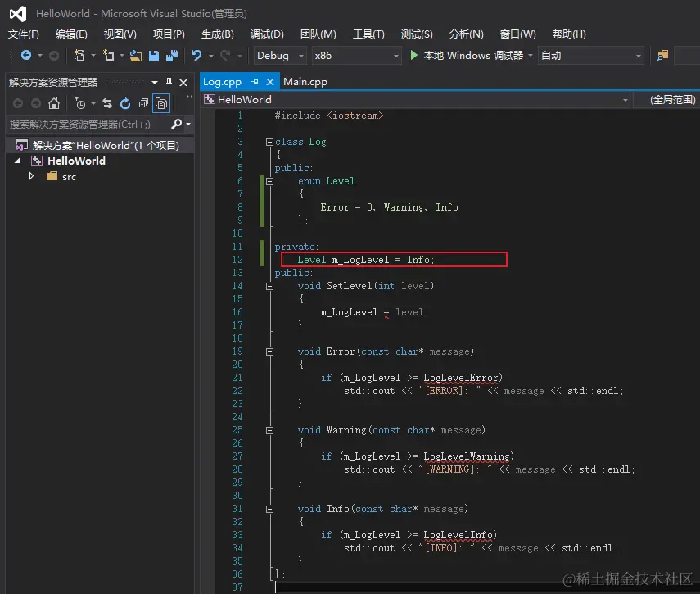The height and width of the screenshot is (594, 700).
Task: Click the Home icon in Solution Explorer
Action: (54, 103)
